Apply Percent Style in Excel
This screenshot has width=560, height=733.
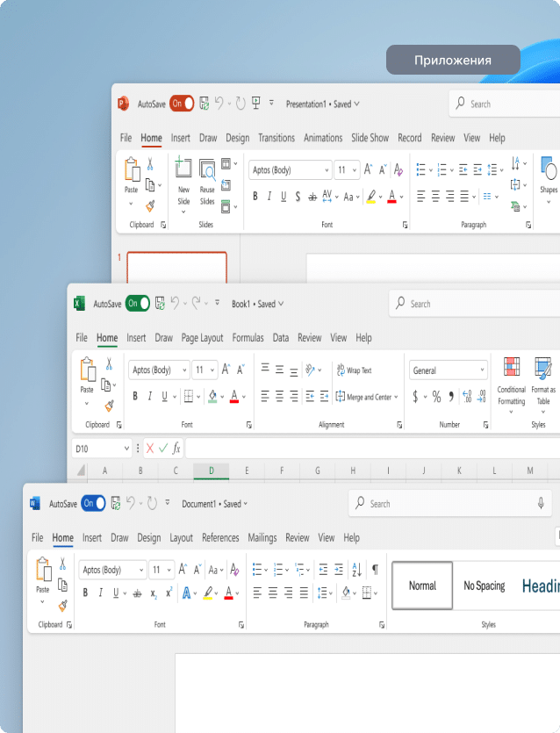tap(436, 397)
